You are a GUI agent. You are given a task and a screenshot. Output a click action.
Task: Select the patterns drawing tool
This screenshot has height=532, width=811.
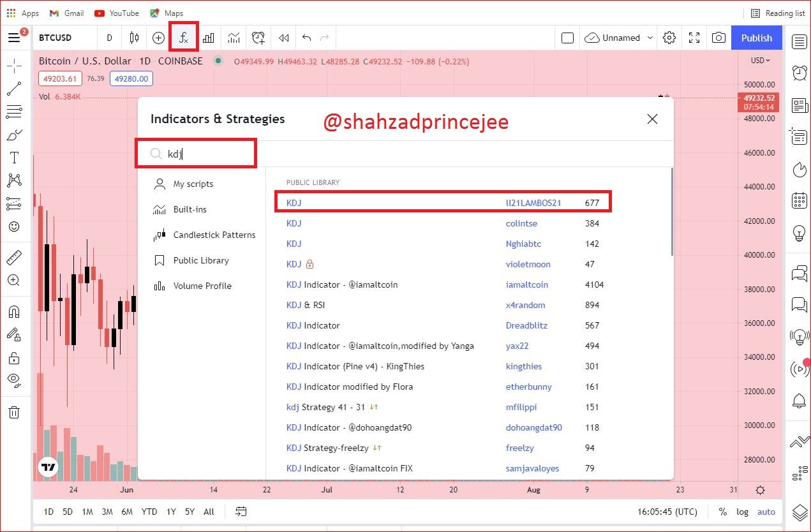point(14,181)
